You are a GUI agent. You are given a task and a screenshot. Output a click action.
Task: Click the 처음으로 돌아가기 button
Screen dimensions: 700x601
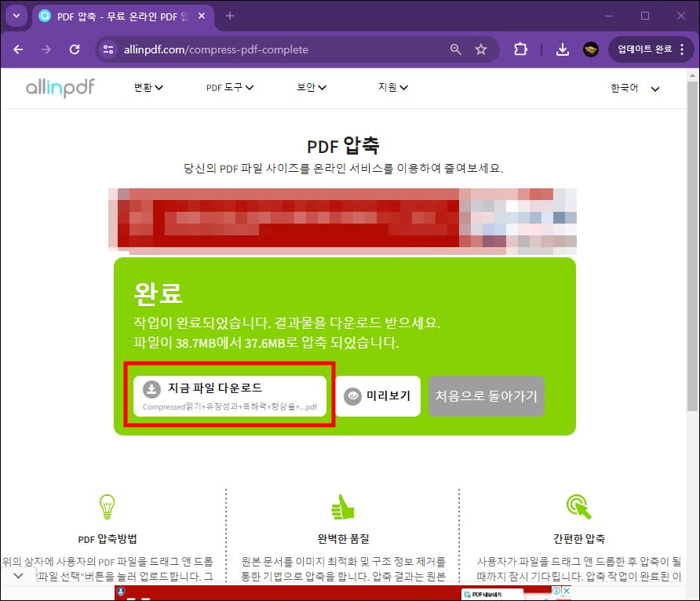coord(487,396)
